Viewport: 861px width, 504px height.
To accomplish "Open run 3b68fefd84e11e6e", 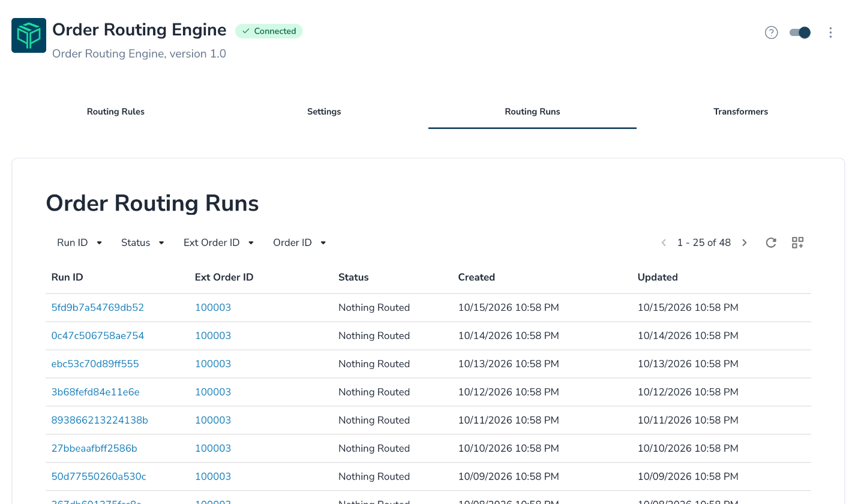I will click(x=95, y=392).
